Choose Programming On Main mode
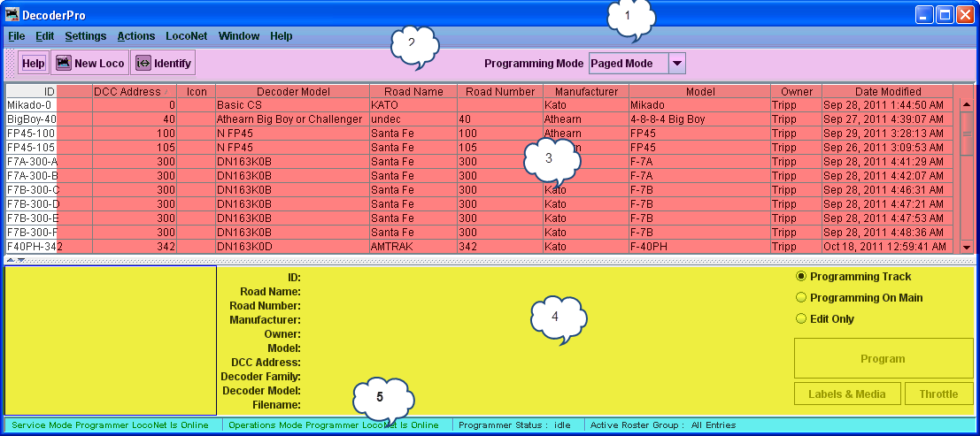This screenshot has height=436, width=980. tap(802, 298)
